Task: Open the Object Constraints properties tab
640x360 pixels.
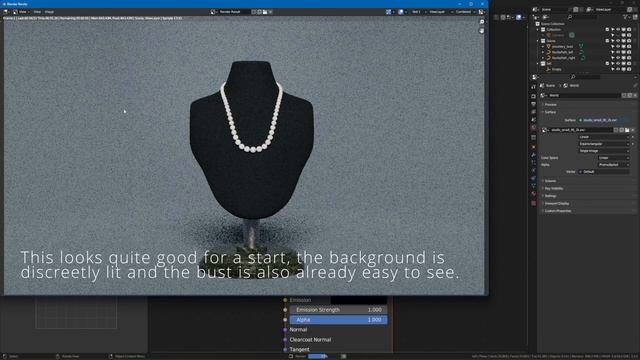Action: (533, 178)
